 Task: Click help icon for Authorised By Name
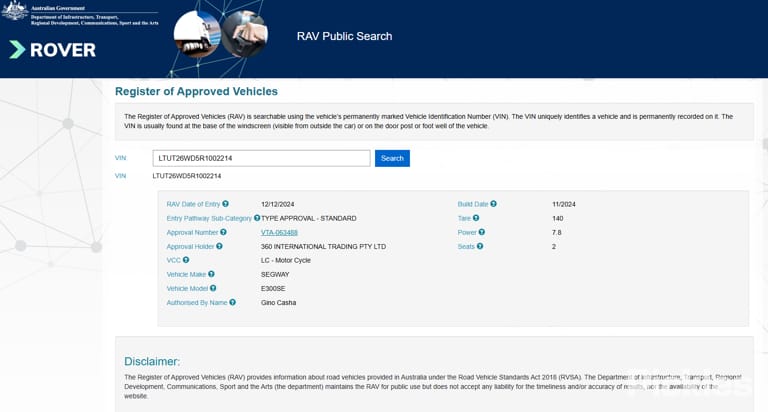click(x=233, y=303)
